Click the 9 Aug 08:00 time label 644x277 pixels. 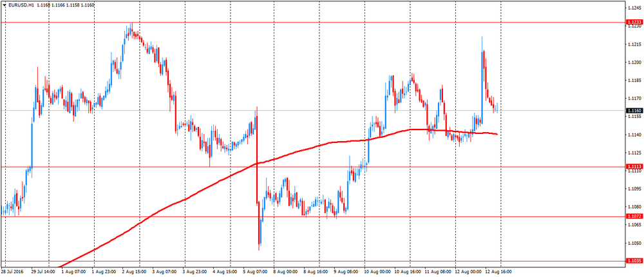(x=345, y=272)
